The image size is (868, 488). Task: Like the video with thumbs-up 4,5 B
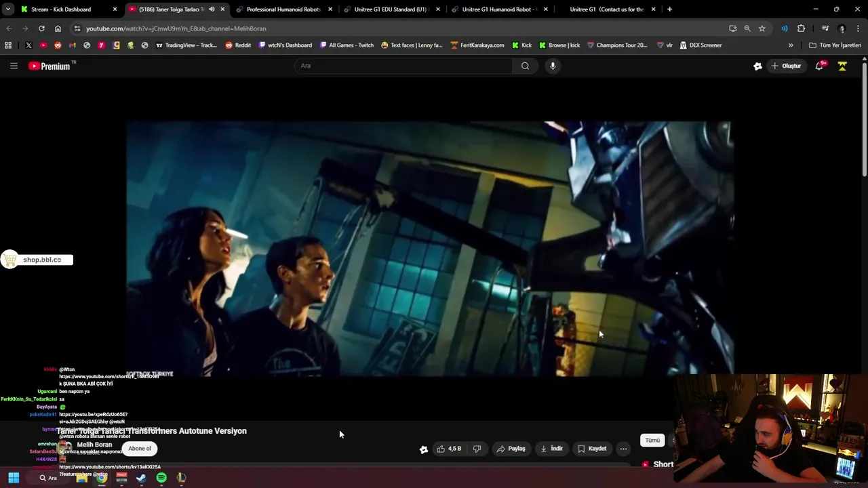point(449,449)
